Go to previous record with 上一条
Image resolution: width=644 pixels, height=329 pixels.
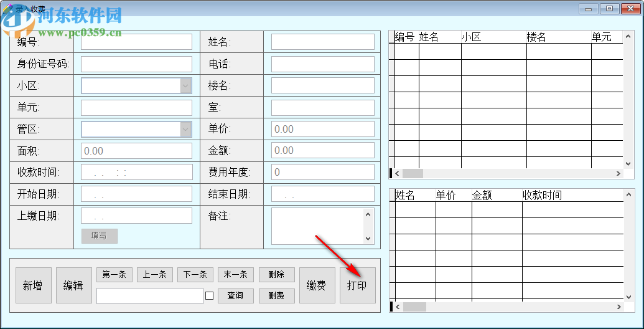coord(155,275)
